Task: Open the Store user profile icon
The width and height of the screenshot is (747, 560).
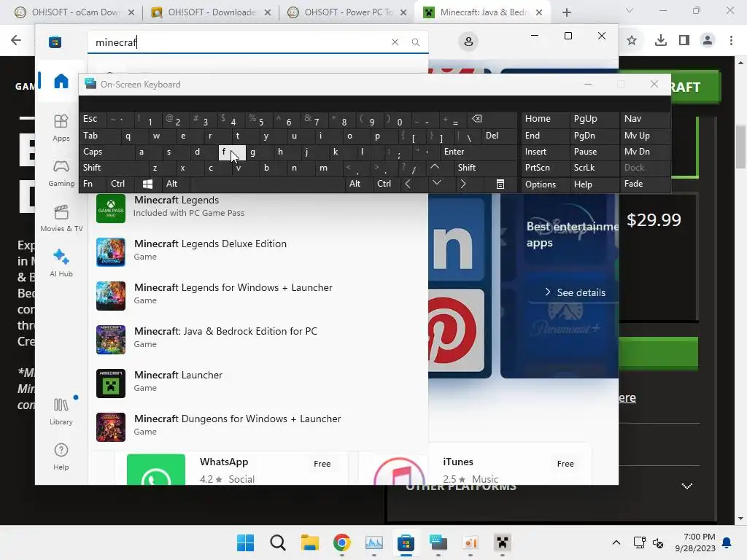Action: (x=468, y=42)
